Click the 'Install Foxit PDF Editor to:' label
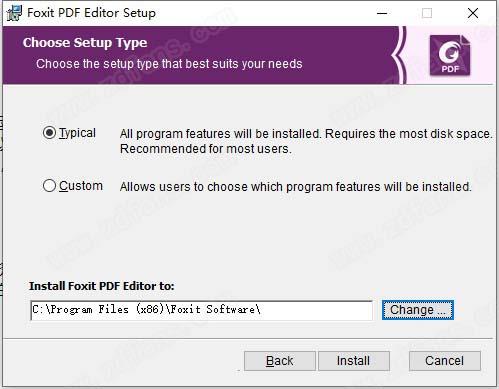 point(102,286)
